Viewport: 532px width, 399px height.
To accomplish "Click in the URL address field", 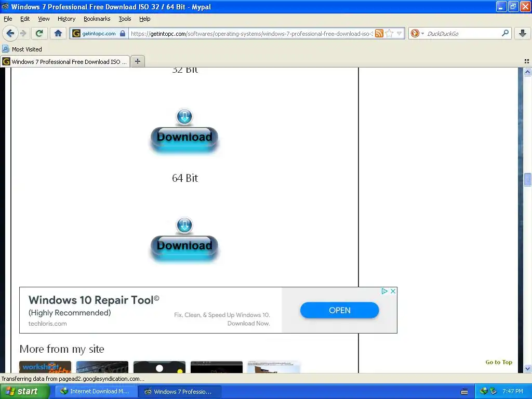I will pyautogui.click(x=251, y=33).
